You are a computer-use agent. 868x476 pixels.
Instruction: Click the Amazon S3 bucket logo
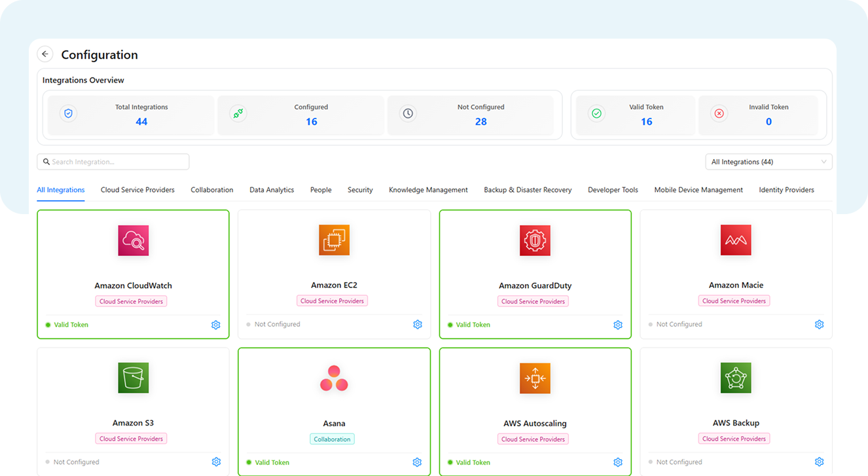tap(134, 378)
